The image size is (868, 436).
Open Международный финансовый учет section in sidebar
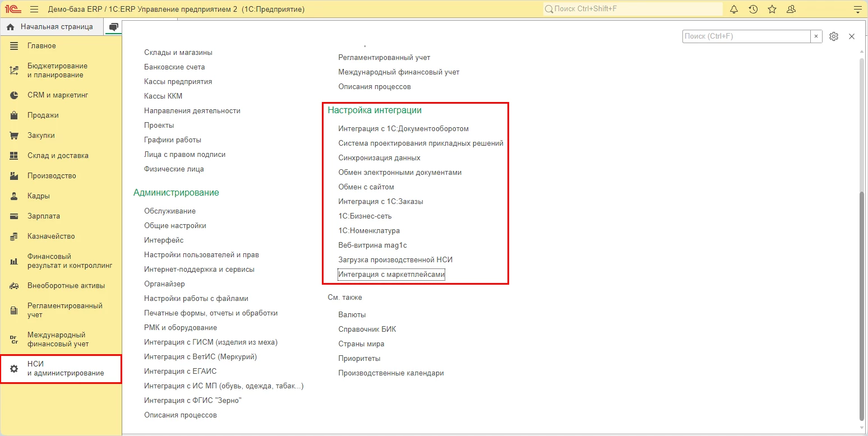[x=61, y=340]
